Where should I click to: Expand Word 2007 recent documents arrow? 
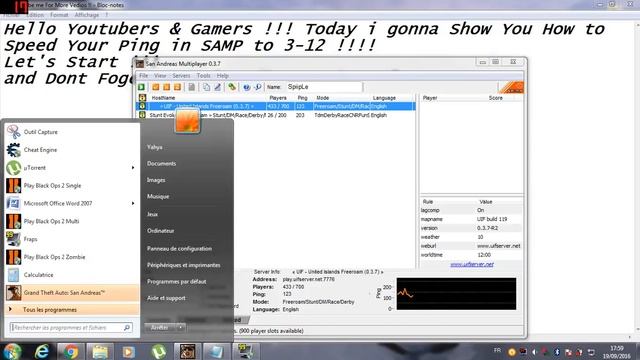tap(133, 203)
